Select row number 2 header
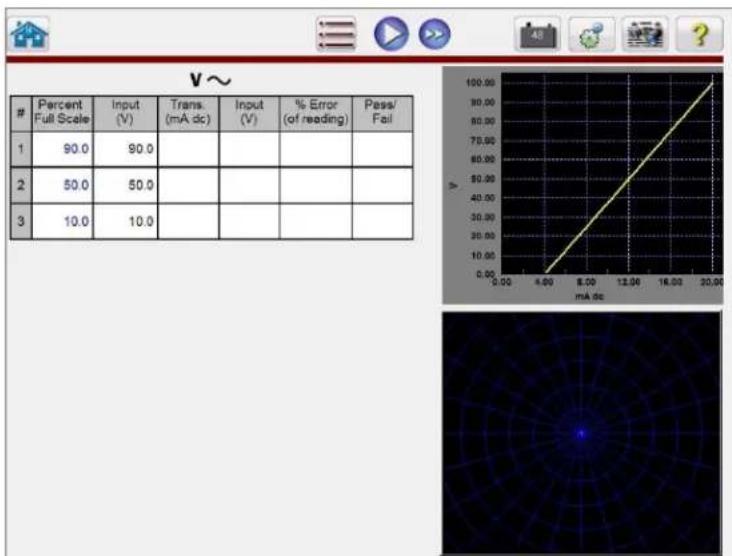Image resolution: width=732 pixels, height=556 pixels. pos(21,185)
